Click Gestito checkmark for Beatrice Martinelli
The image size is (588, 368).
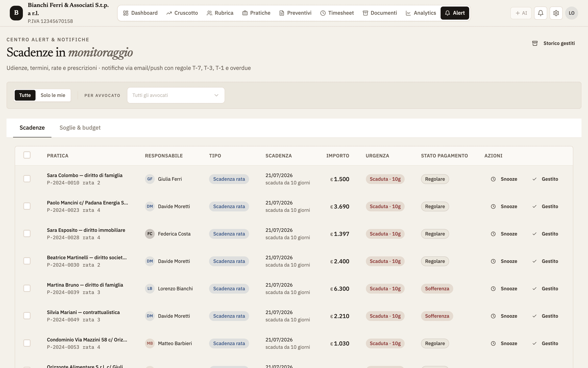click(534, 261)
